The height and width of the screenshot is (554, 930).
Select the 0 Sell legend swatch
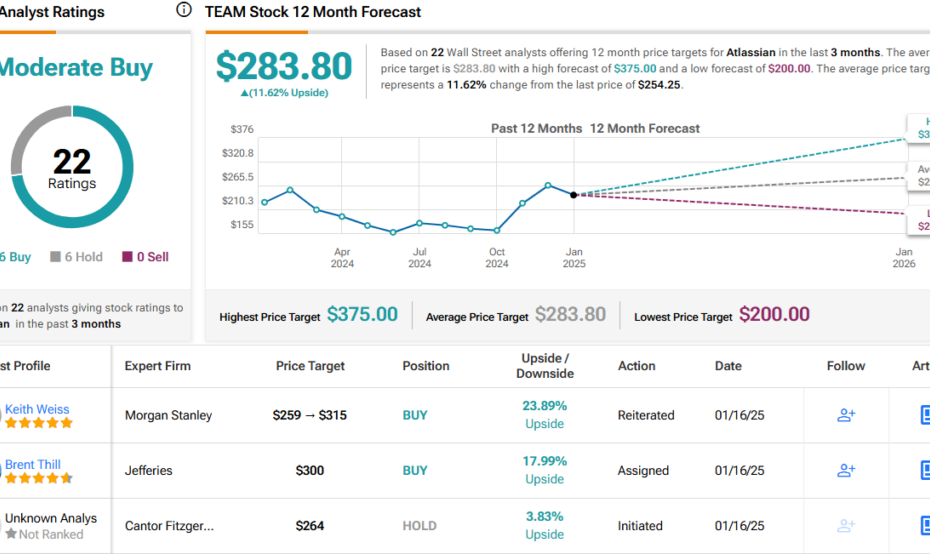click(127, 257)
